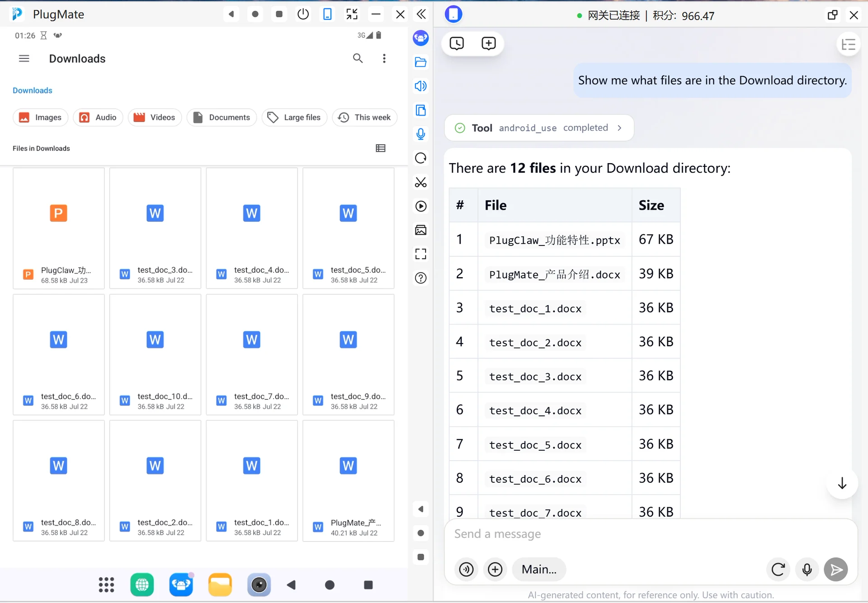Select the test_doc_8 file name

click(68, 523)
